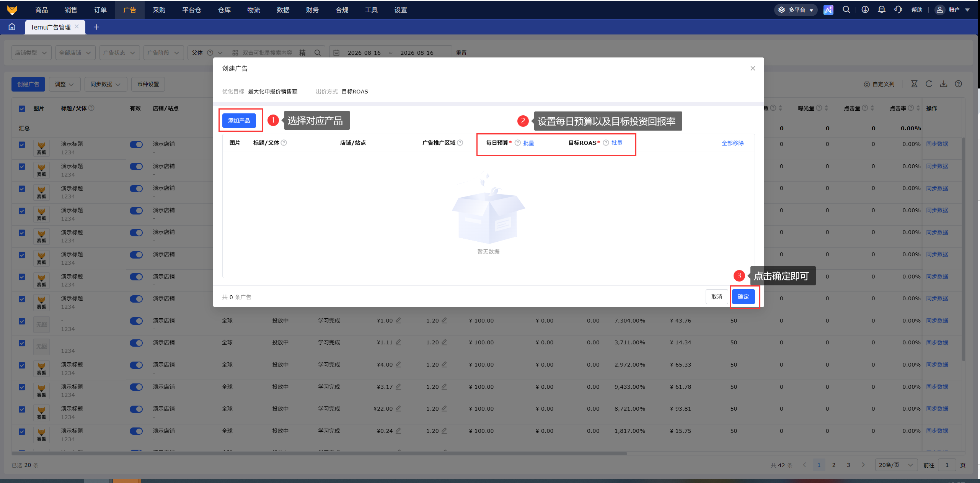Click the help icon beside 广告推广区域

coord(460,143)
